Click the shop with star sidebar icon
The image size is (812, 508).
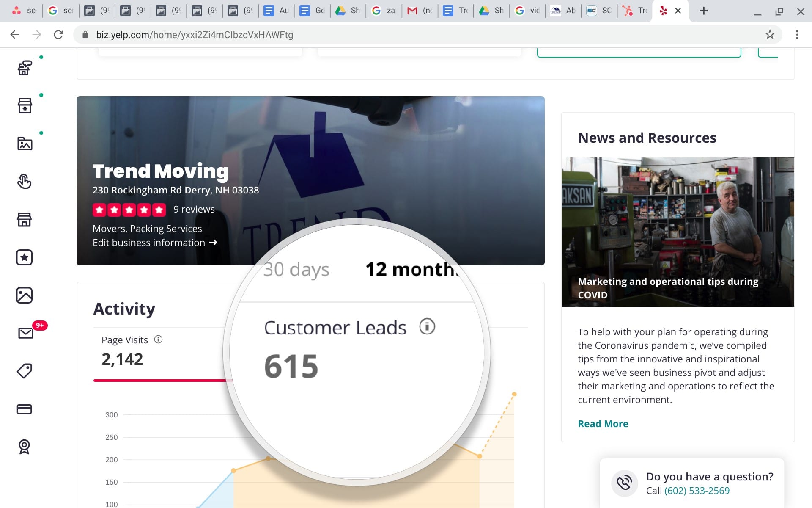(x=25, y=105)
